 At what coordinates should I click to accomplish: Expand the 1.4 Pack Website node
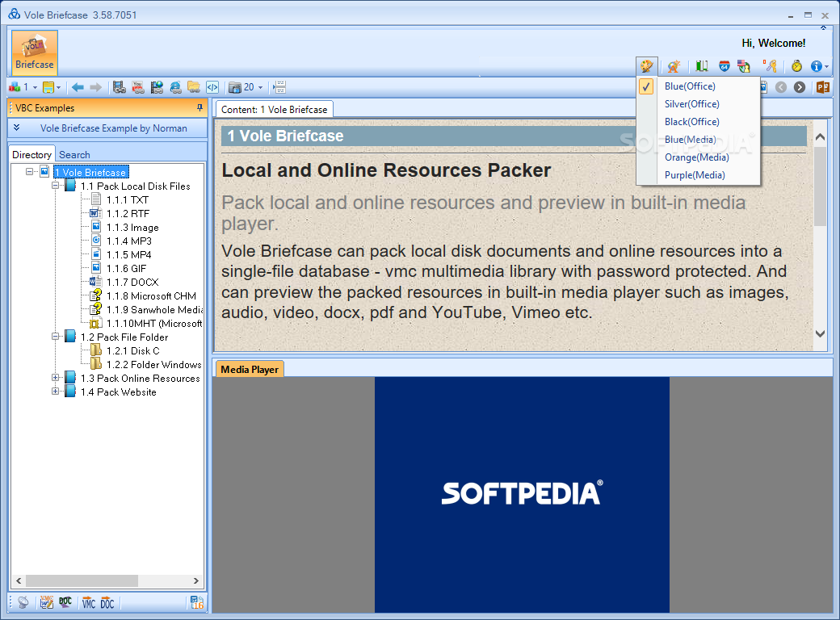55,392
